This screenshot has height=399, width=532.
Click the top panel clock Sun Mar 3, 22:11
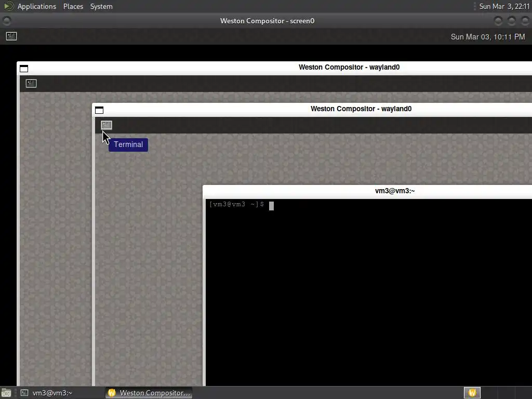504,6
